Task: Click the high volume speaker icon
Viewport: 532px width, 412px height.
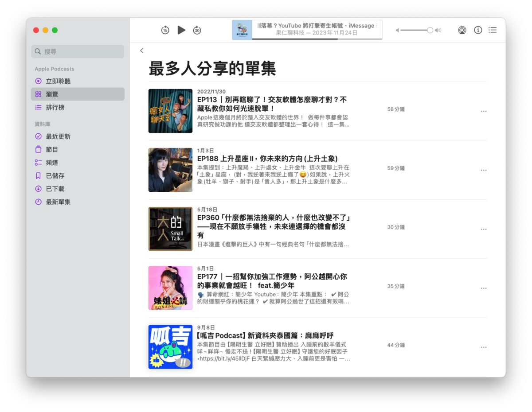Action: tap(438, 30)
